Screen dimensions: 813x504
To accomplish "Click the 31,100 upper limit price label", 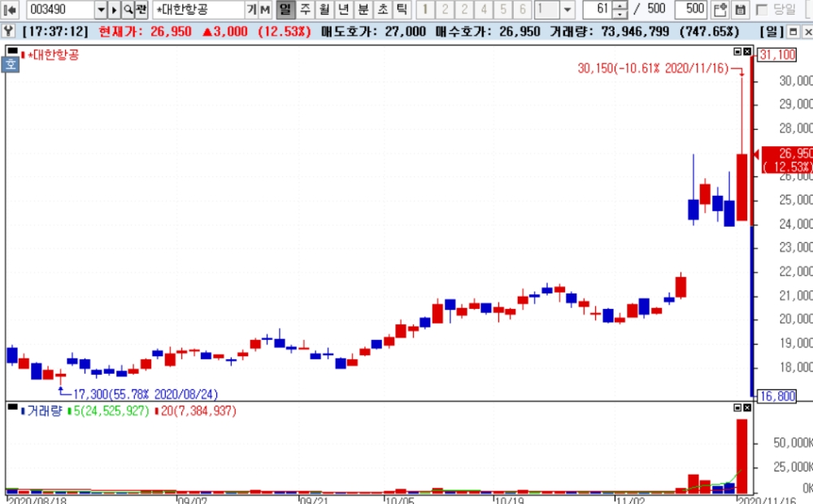I will point(777,55).
